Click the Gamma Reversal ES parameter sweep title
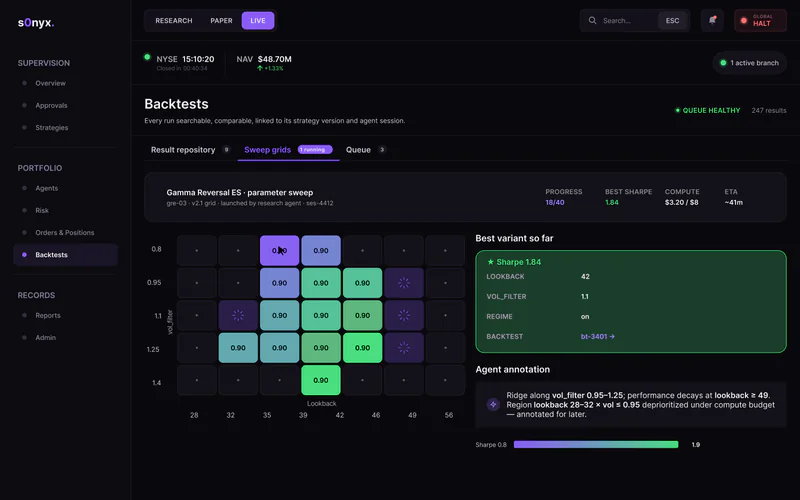The height and width of the screenshot is (500, 800). 240,192
